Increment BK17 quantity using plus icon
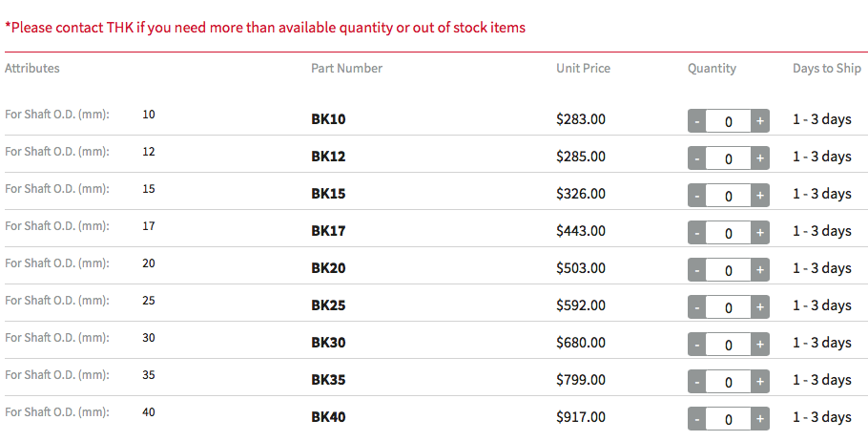 760,233
